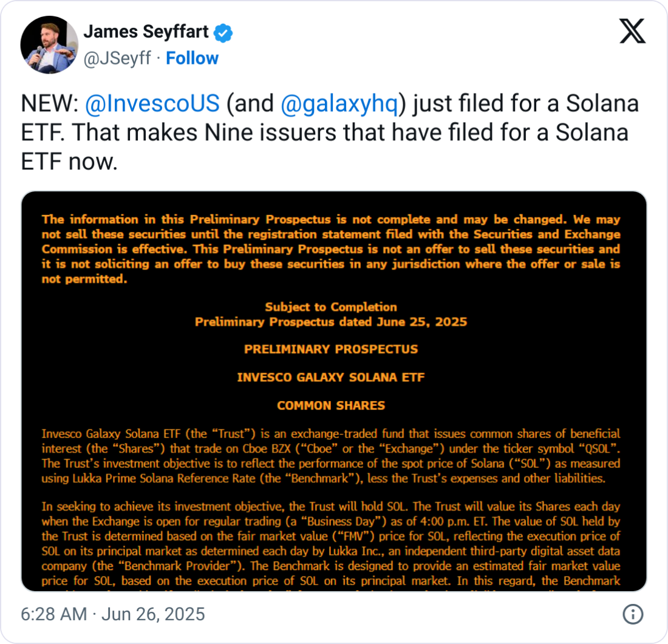Viewport: 668px width, 644px height.
Task: Open James Seyffart's profile avatar
Action: (49, 45)
